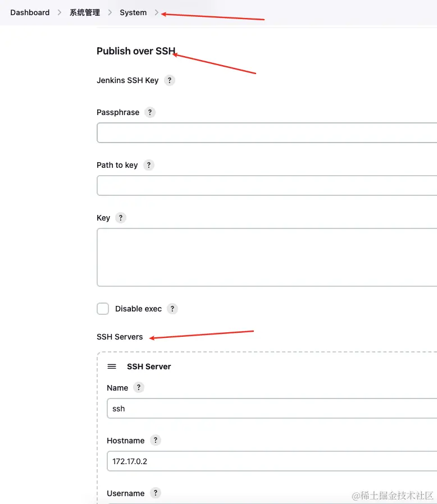Expand chevron after System breadcrumb
This screenshot has height=504, width=437.
tap(157, 12)
